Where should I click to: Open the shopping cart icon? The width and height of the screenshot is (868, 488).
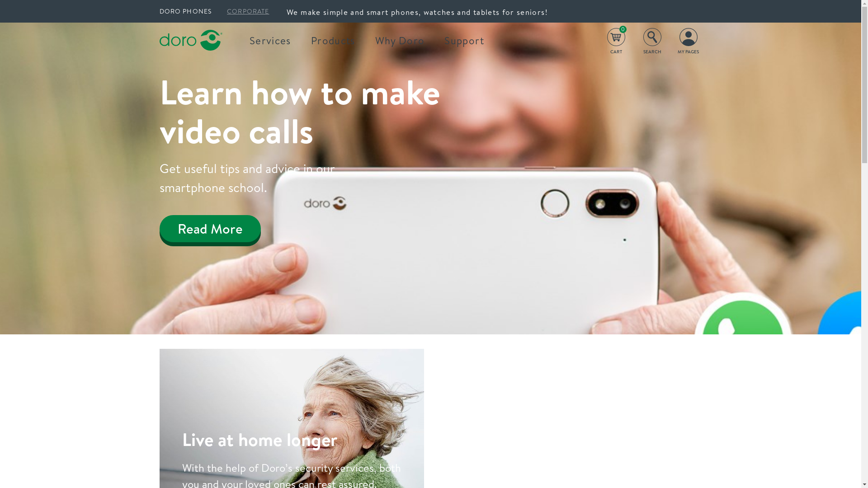click(616, 38)
